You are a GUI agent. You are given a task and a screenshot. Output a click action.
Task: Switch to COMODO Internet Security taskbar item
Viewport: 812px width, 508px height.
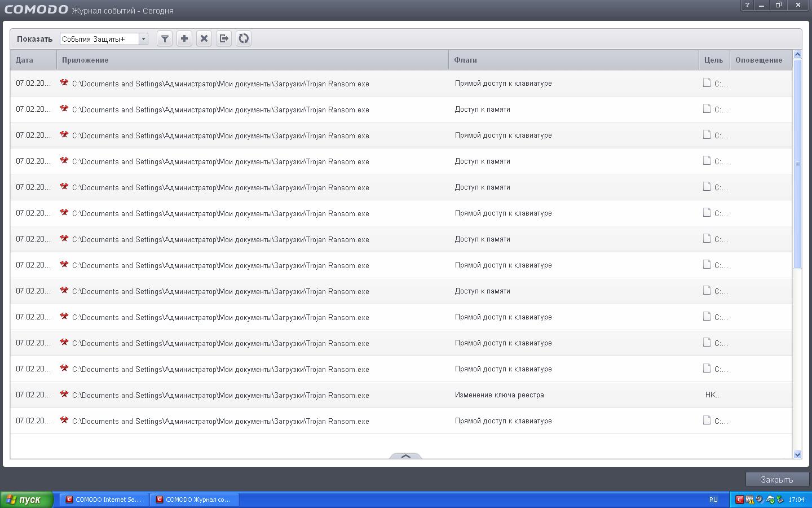point(103,500)
